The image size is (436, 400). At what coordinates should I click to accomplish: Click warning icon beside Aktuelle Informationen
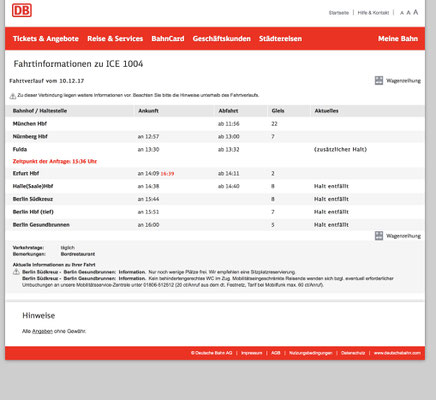16,272
